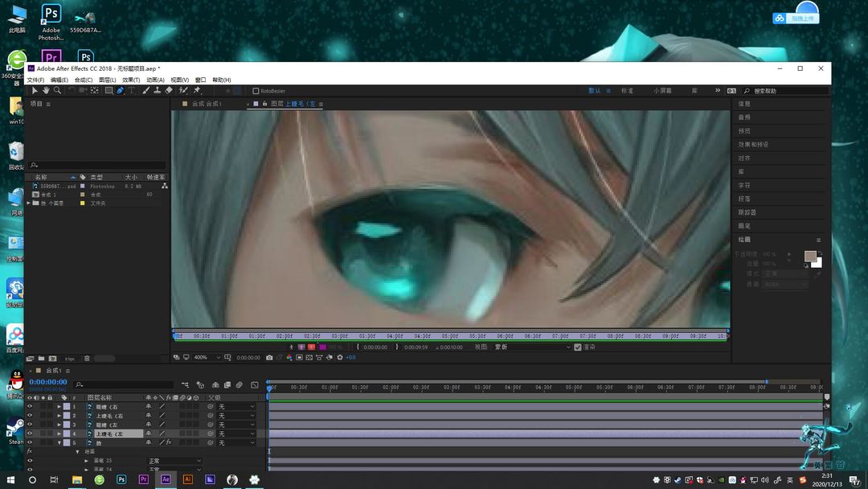Hide layer 3 with its eye icon
This screenshot has height=489, width=868.
30,425
